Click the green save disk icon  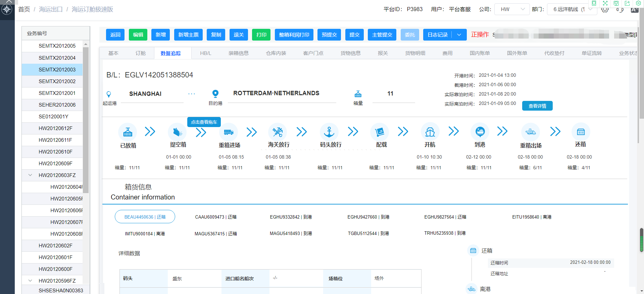tap(616, 3)
